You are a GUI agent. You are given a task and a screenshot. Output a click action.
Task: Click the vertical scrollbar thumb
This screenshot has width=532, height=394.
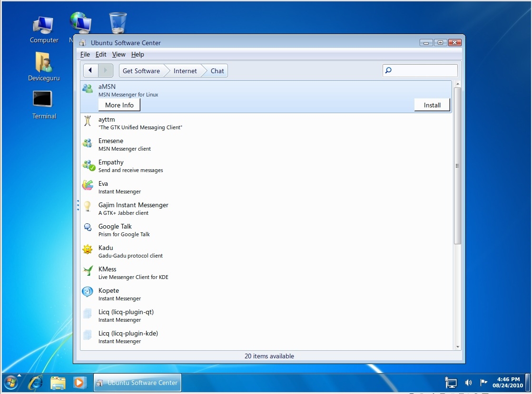[x=457, y=166]
